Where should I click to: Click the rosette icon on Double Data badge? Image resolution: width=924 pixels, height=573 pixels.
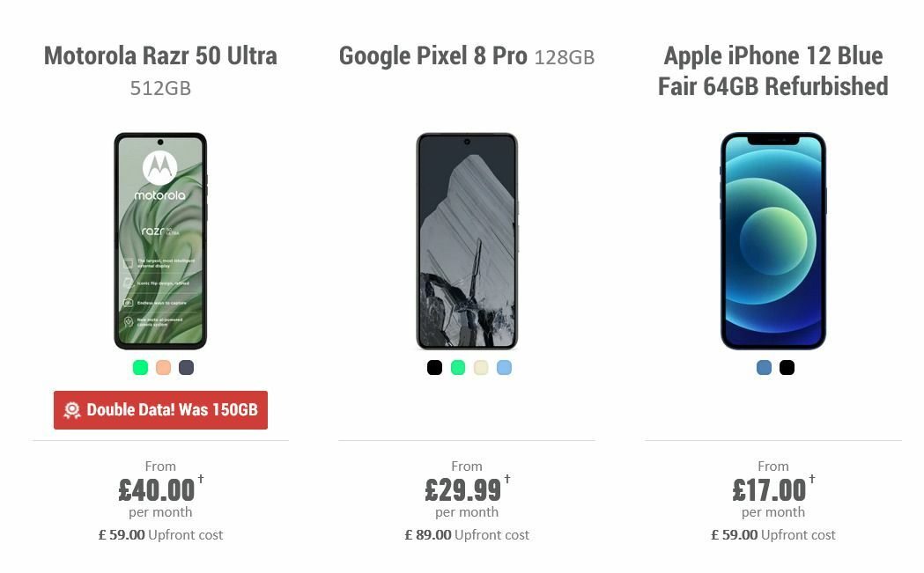(x=71, y=410)
